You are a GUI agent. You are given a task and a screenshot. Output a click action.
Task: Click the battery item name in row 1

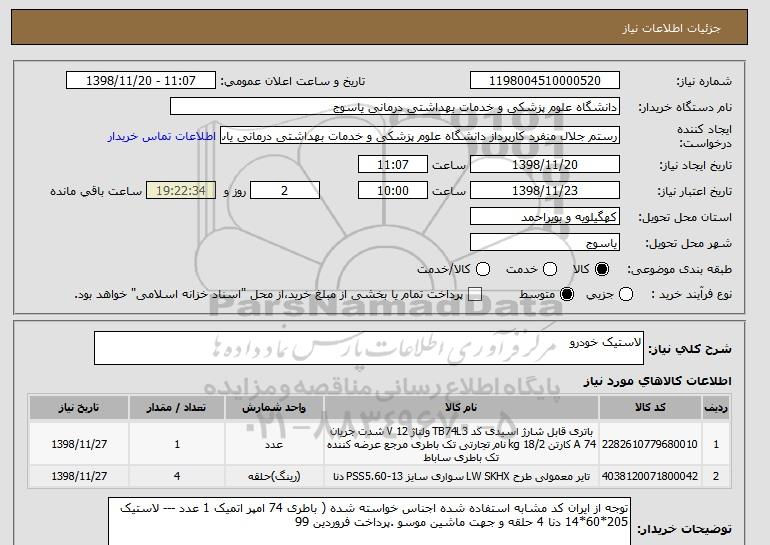461,444
